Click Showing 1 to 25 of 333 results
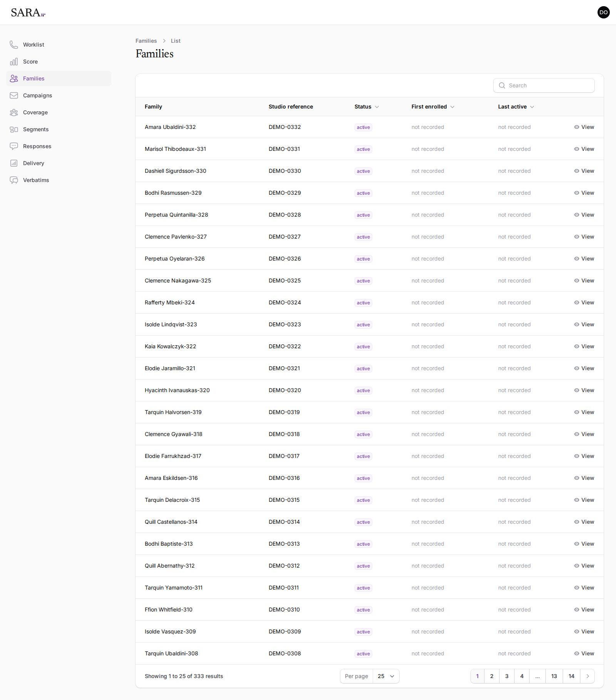The image size is (616, 700). [x=184, y=676]
